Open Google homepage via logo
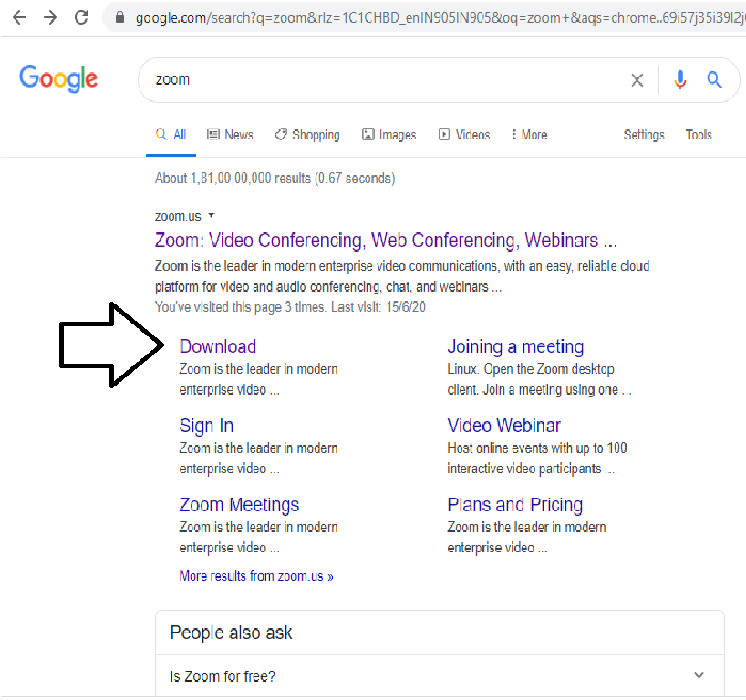This screenshot has height=700, width=746. [58, 78]
